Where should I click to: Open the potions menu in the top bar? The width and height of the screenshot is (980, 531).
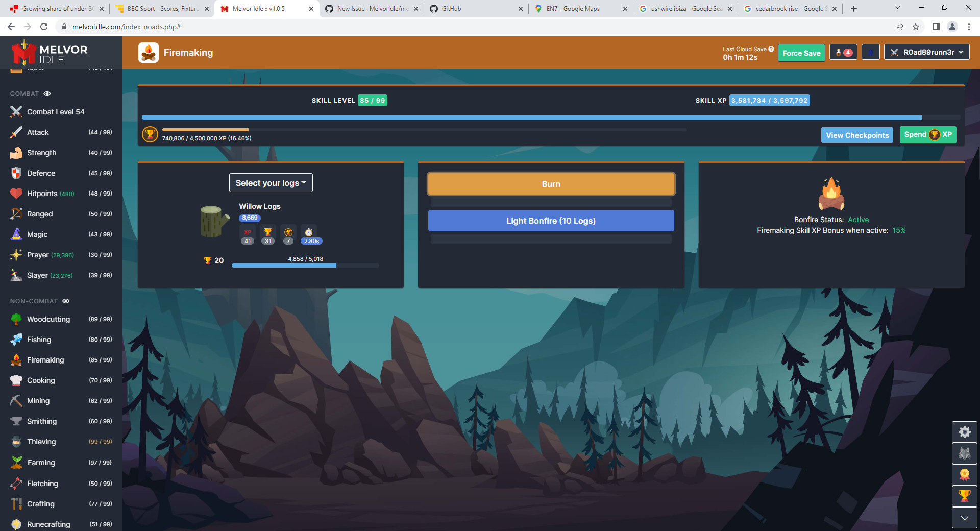point(843,52)
